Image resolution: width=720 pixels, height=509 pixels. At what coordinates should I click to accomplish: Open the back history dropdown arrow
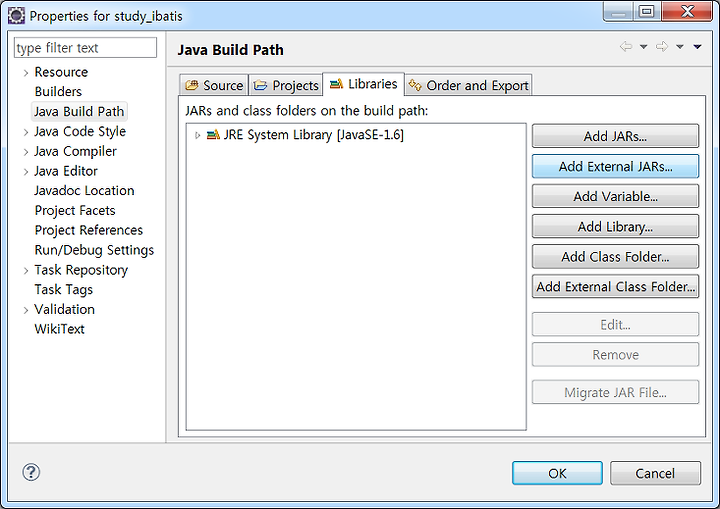point(643,47)
